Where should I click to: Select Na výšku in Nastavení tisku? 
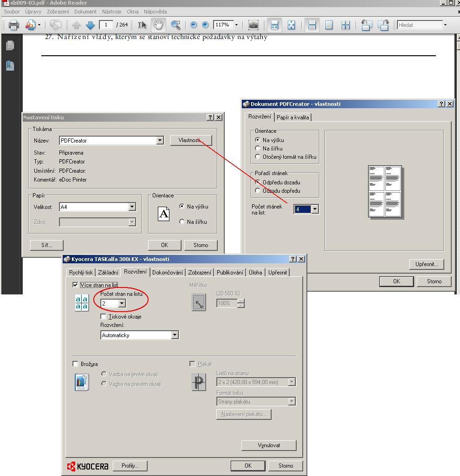(182, 206)
